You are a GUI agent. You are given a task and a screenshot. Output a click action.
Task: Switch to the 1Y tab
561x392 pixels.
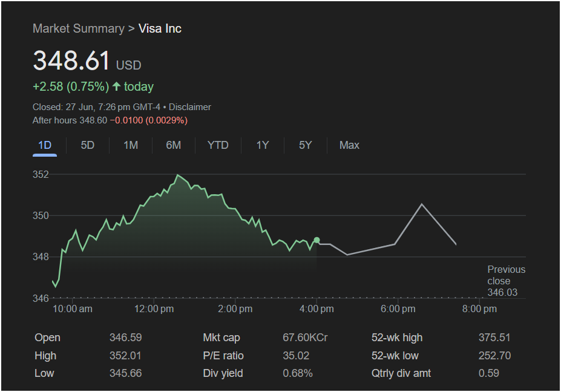coord(263,145)
